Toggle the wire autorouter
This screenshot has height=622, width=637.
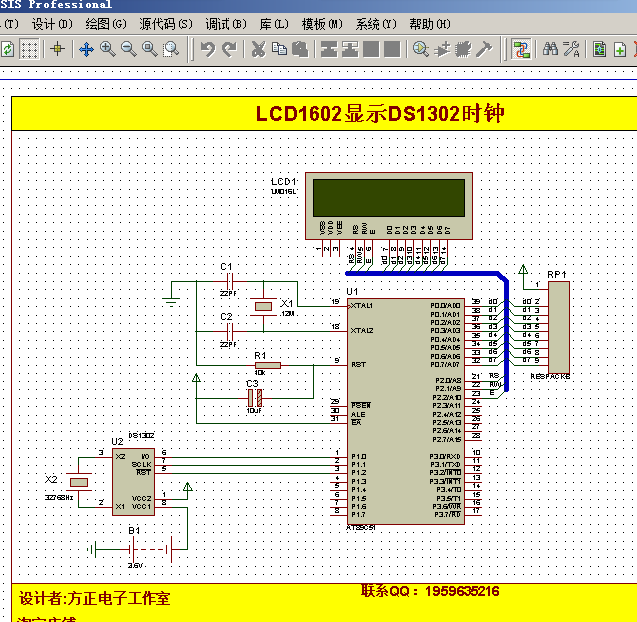(521, 50)
